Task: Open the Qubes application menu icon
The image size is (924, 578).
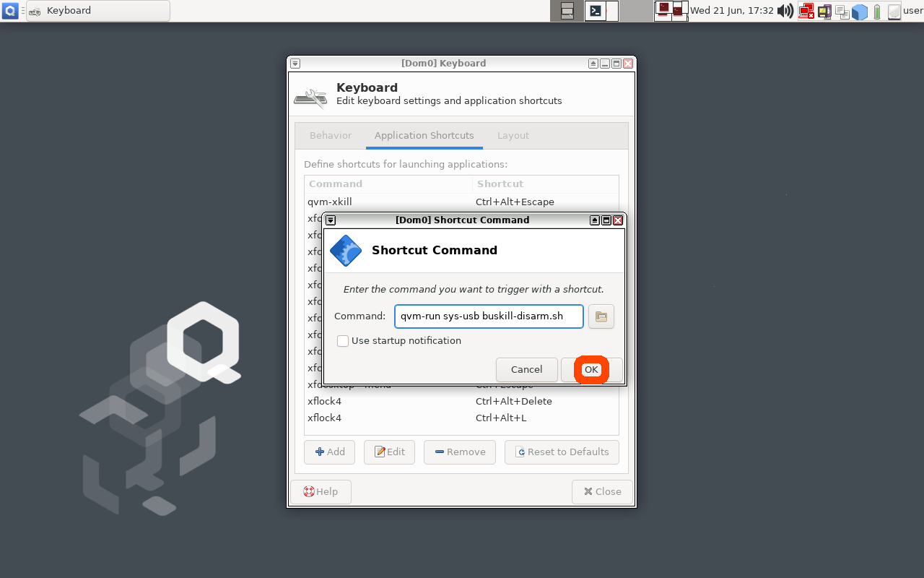Action: tap(10, 11)
